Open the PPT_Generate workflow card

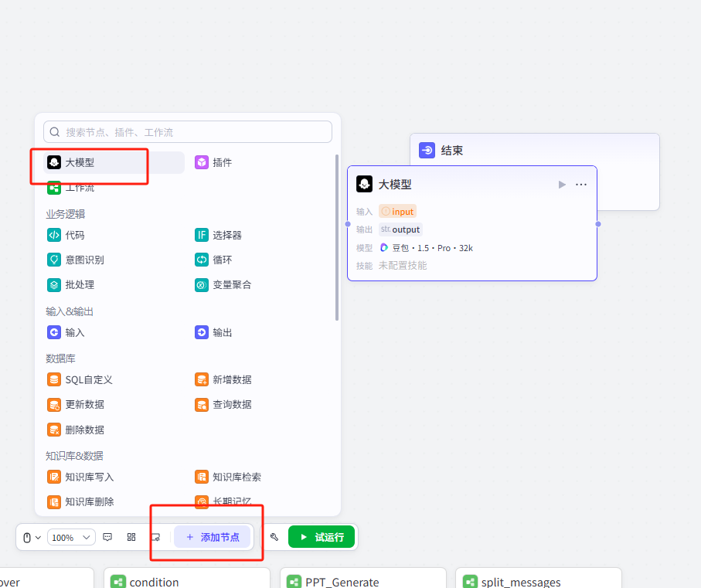pos(363,579)
